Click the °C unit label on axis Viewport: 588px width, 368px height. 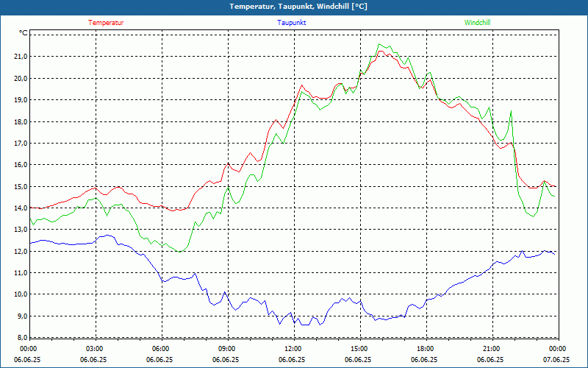click(x=24, y=33)
